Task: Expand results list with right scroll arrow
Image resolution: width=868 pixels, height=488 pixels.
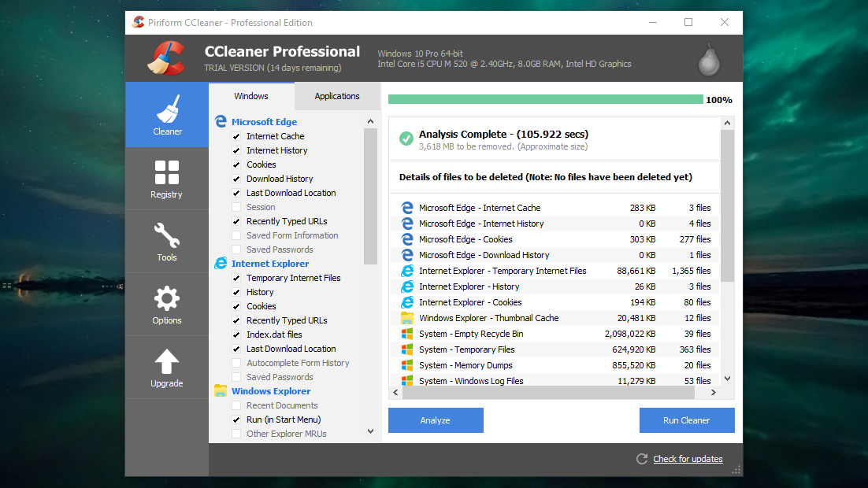Action: [714, 391]
